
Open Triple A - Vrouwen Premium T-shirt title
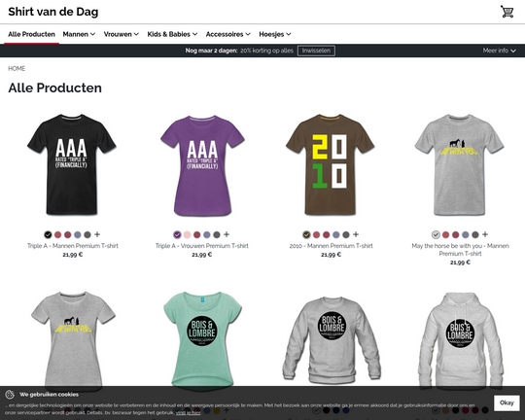click(202, 246)
